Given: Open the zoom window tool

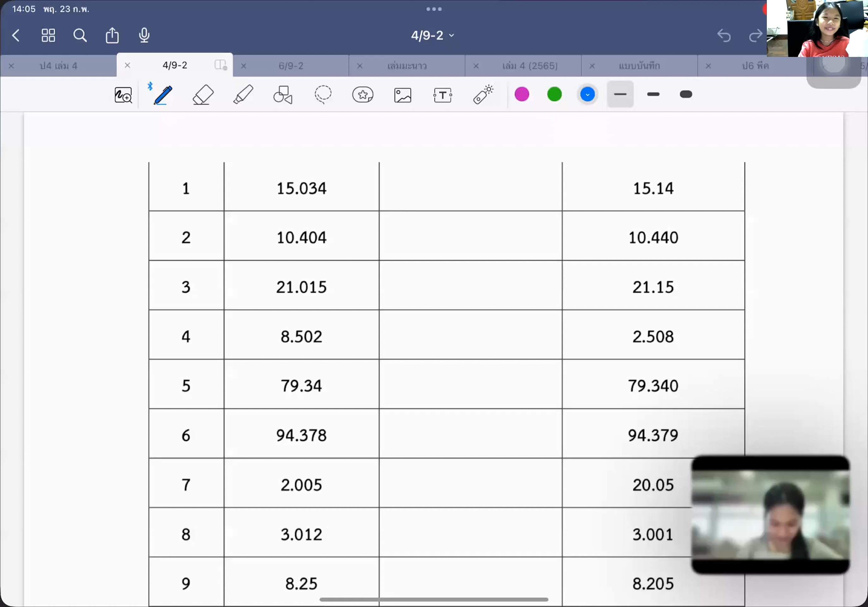Looking at the screenshot, I should (123, 95).
